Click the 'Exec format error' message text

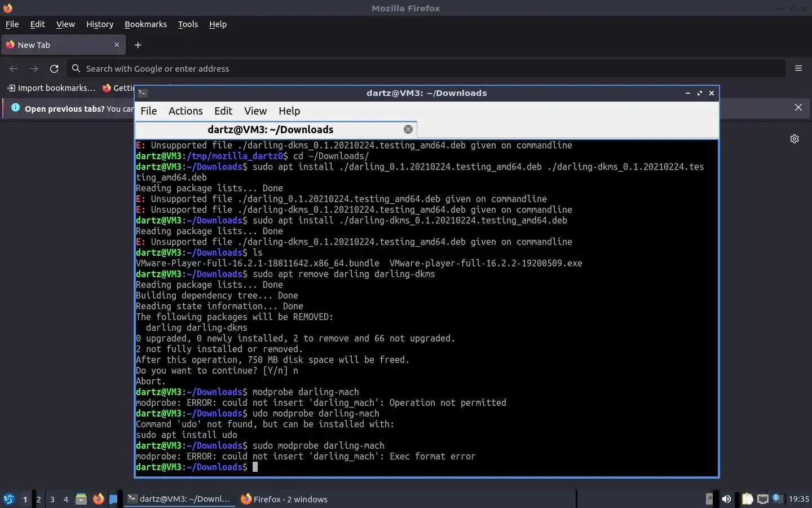point(433,456)
